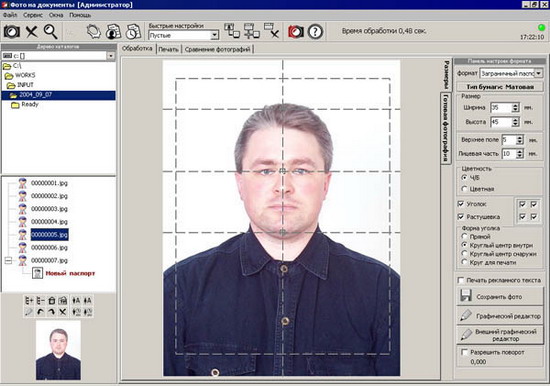The width and height of the screenshot is (550, 386).
Task: Open the Быстрые настройки dropdown
Action: [x=214, y=35]
